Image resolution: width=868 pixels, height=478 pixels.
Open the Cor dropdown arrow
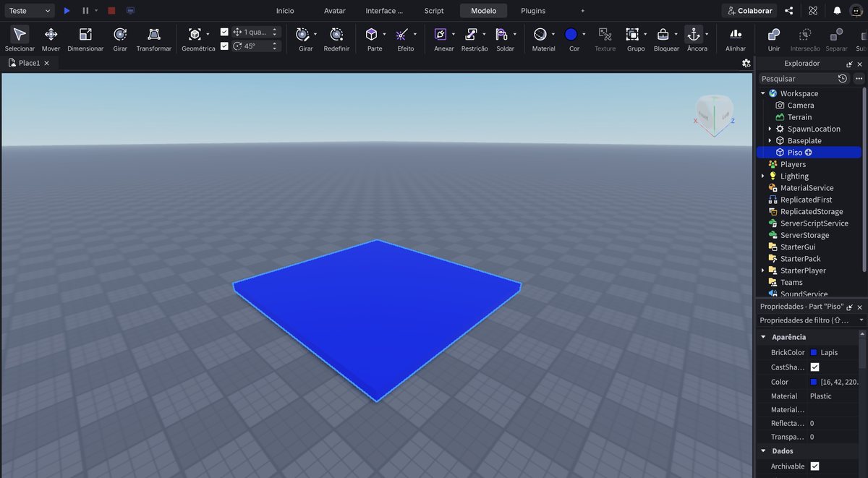tap(585, 34)
